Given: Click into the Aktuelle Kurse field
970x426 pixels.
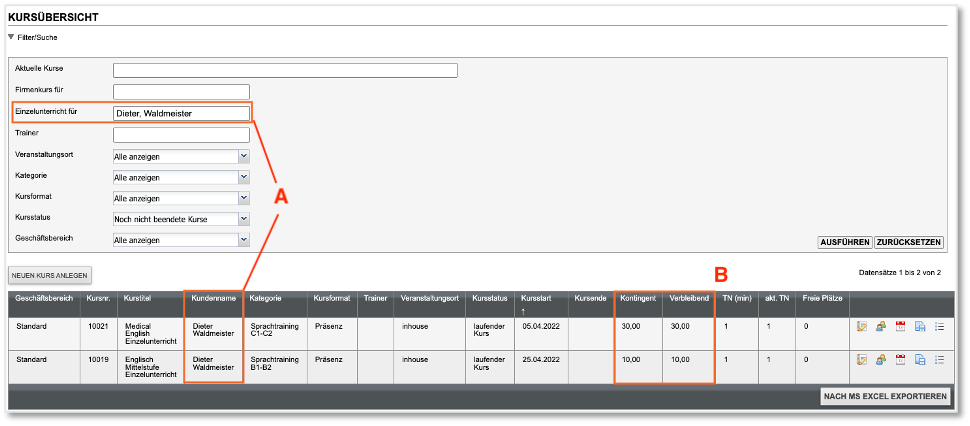Looking at the screenshot, I should [x=285, y=70].
